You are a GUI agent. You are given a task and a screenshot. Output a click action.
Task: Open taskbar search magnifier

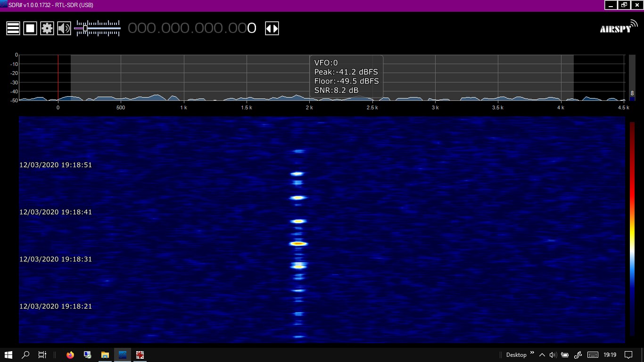coord(26,355)
